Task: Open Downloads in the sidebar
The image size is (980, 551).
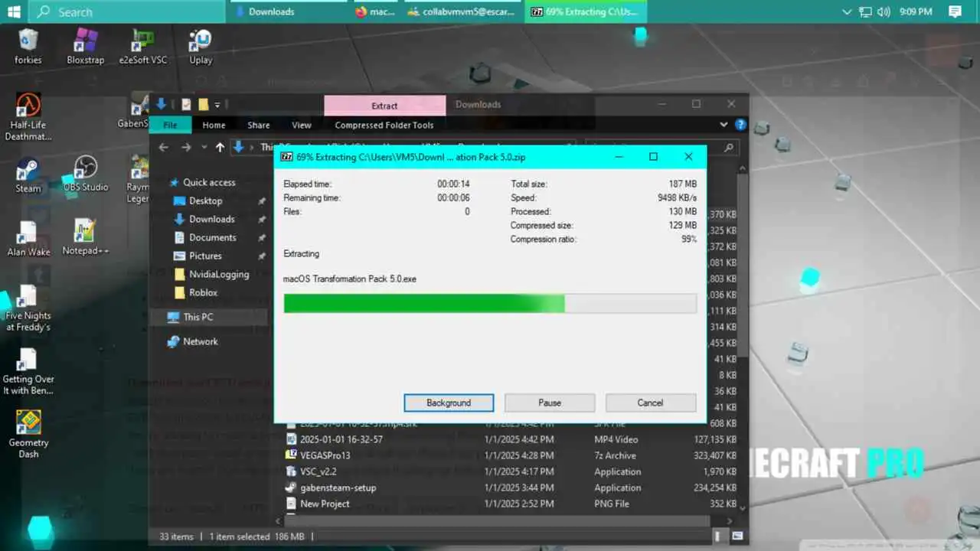Action: pyautogui.click(x=211, y=219)
